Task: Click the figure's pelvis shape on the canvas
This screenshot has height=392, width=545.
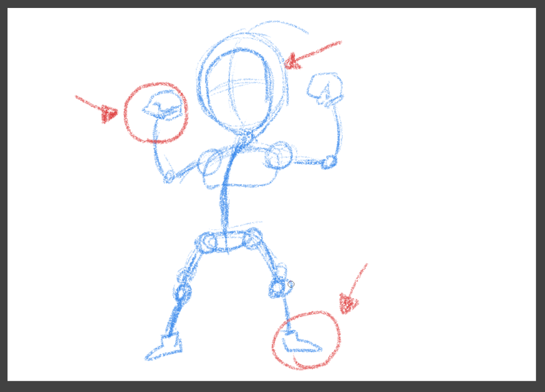Action: [228, 241]
